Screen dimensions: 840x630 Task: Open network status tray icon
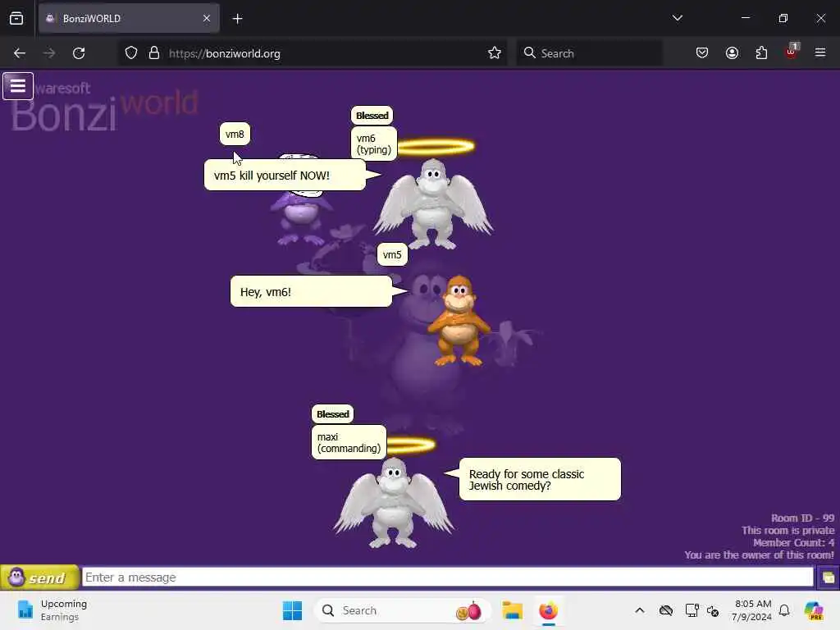(692, 610)
